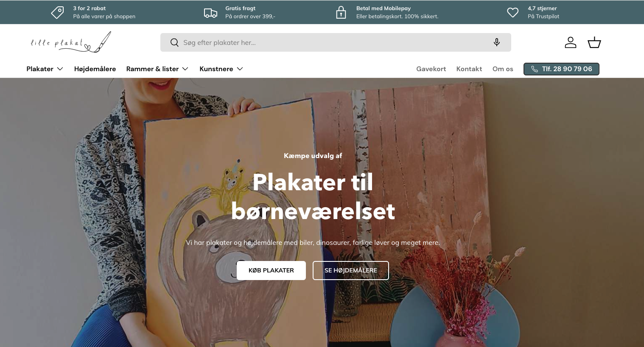
Task: Click the discount tag icon
Action: click(58, 12)
